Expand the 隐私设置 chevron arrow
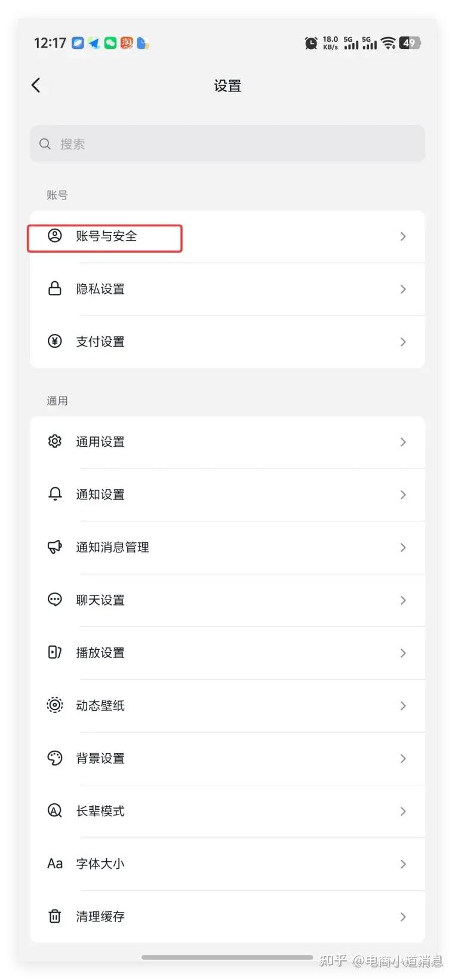 point(403,289)
